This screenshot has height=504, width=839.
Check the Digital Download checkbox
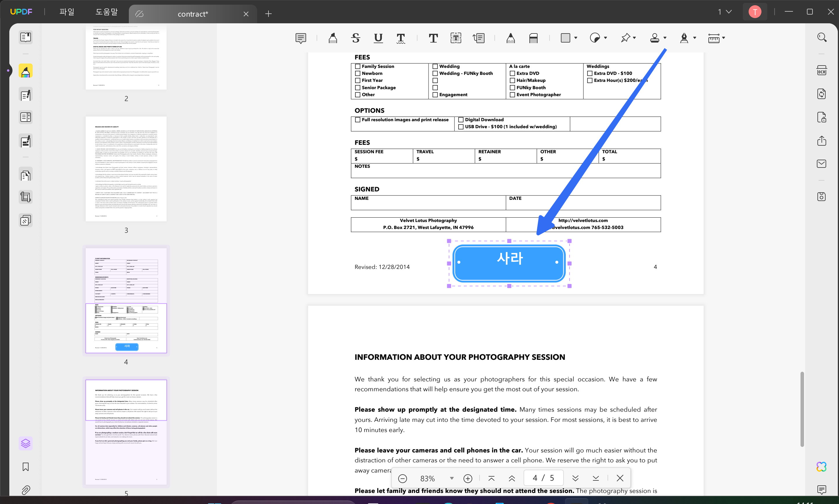pyautogui.click(x=461, y=119)
